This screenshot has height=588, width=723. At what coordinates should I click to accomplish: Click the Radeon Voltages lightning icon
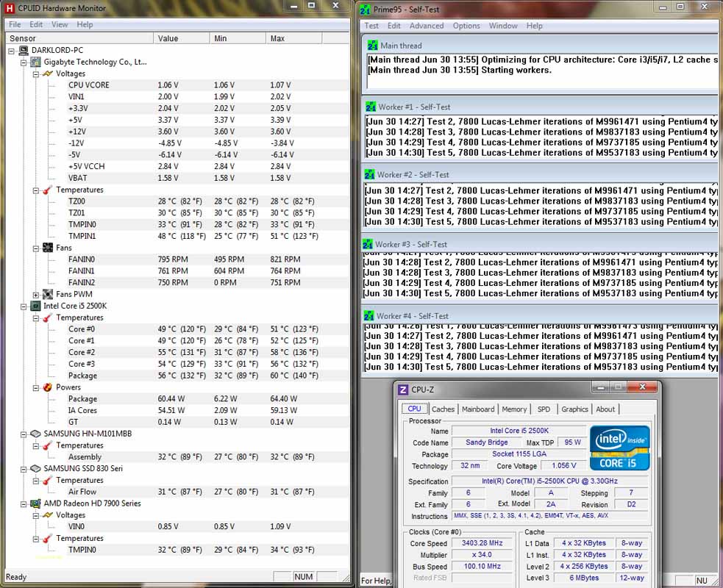[48, 515]
